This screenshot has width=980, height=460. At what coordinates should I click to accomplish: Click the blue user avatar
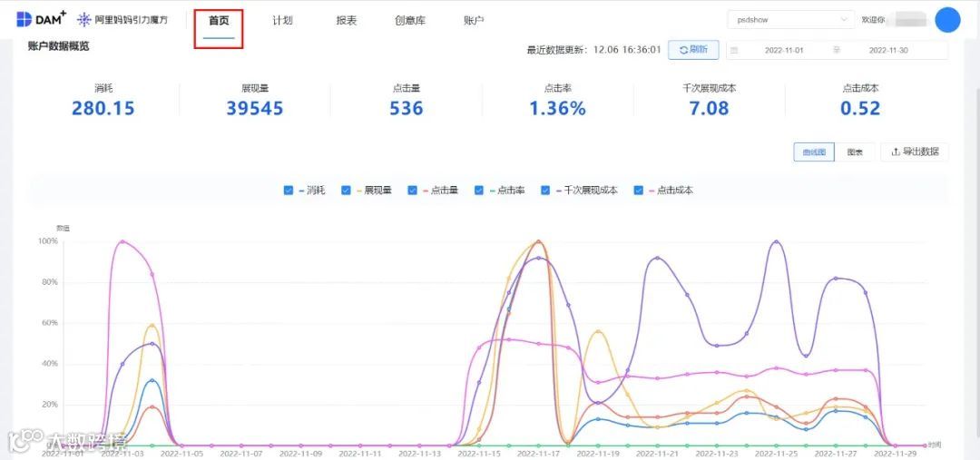tap(947, 20)
